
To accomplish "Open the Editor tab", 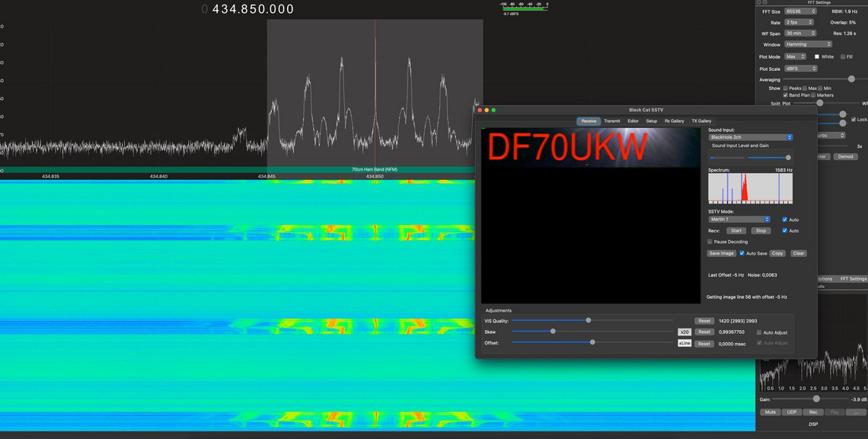I will (633, 121).
